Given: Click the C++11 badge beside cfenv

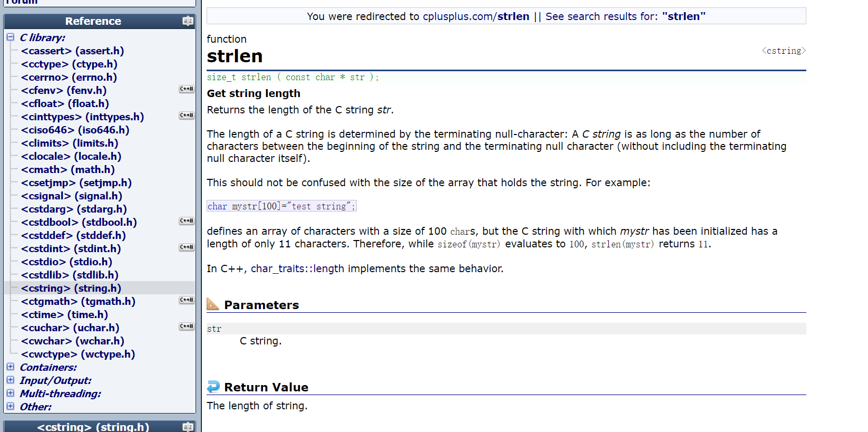Looking at the screenshot, I should point(187,89).
